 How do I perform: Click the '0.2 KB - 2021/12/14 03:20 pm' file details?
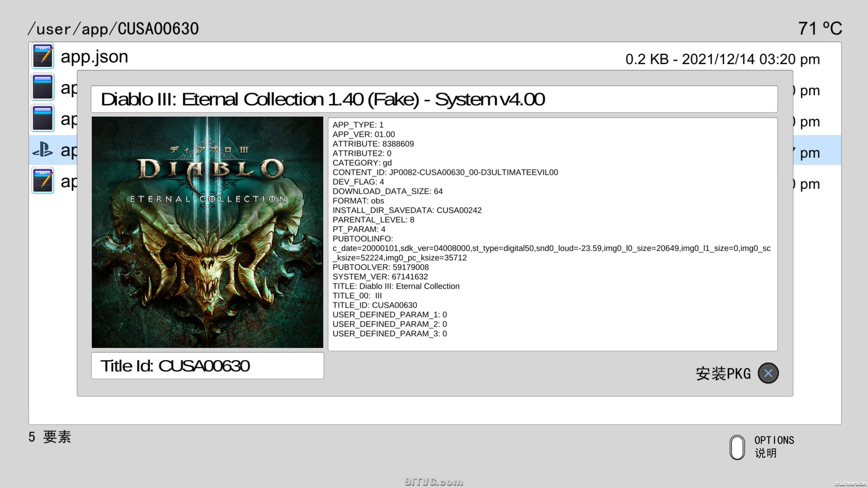click(722, 59)
